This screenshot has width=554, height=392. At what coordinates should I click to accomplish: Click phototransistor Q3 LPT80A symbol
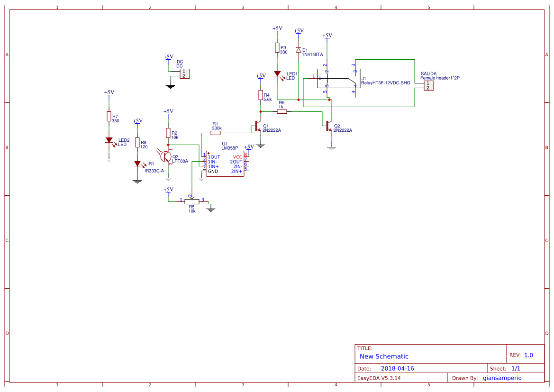tap(167, 156)
